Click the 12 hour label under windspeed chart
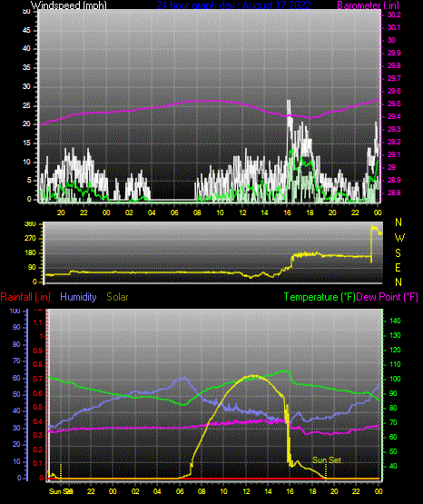423x504 pixels. [x=242, y=212]
